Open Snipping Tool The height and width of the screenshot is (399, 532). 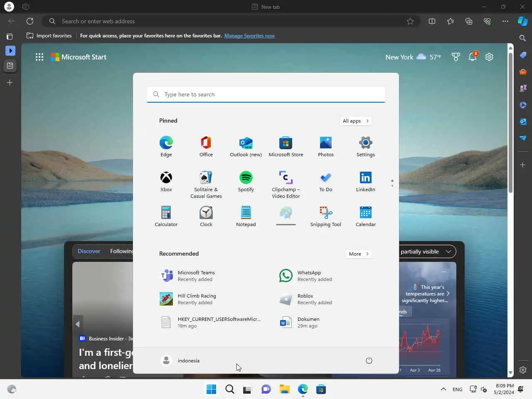point(326,217)
